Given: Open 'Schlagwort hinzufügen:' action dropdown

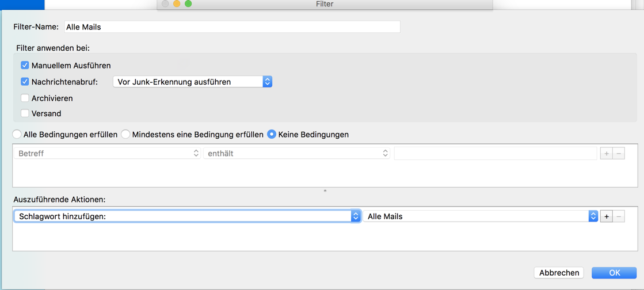Looking at the screenshot, I should pyautogui.click(x=188, y=216).
